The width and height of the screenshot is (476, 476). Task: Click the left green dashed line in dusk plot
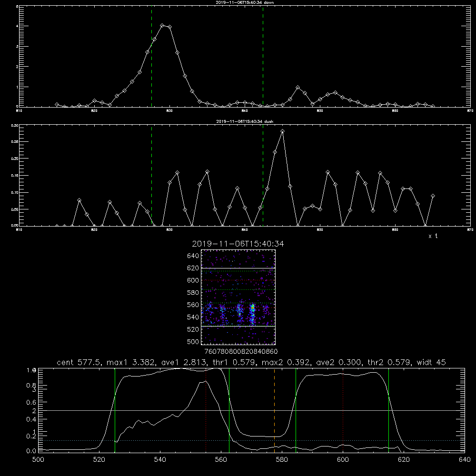(151, 175)
